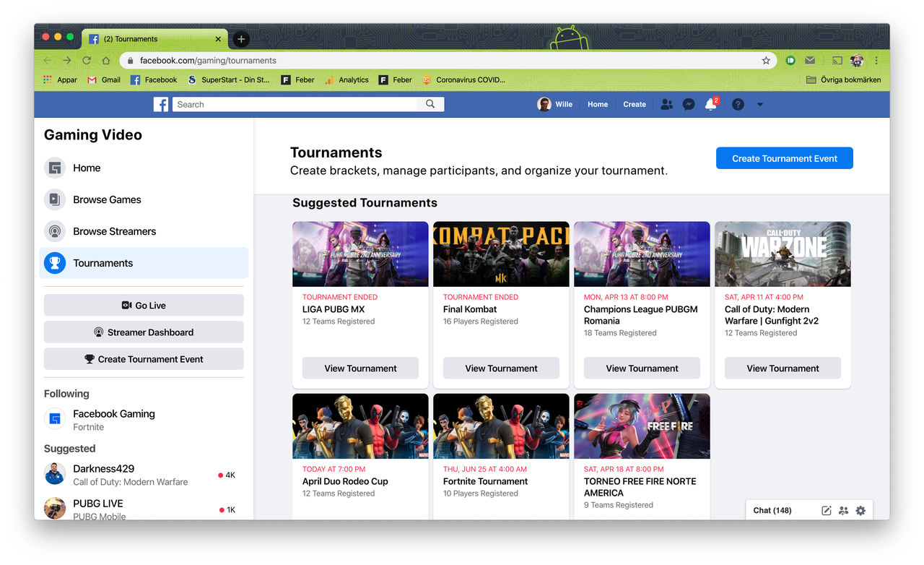Click Facebook Gaming page avatar
This screenshot has width=924, height=565.
pos(55,419)
